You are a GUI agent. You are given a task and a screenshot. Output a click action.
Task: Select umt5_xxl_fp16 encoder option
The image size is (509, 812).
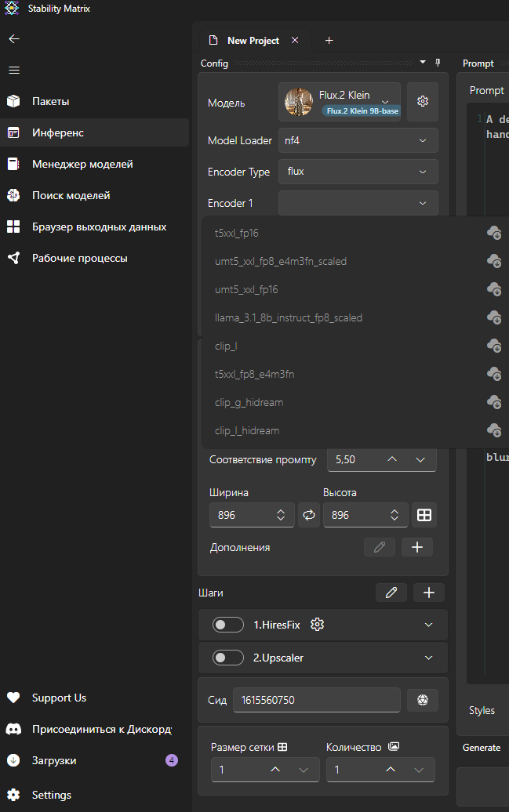[x=246, y=289]
